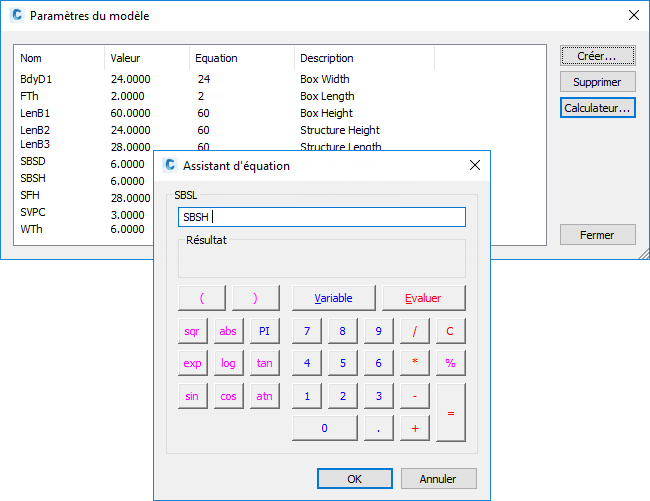Click the Variable button in equation assistant
The height and width of the screenshot is (501, 650).
tap(333, 298)
